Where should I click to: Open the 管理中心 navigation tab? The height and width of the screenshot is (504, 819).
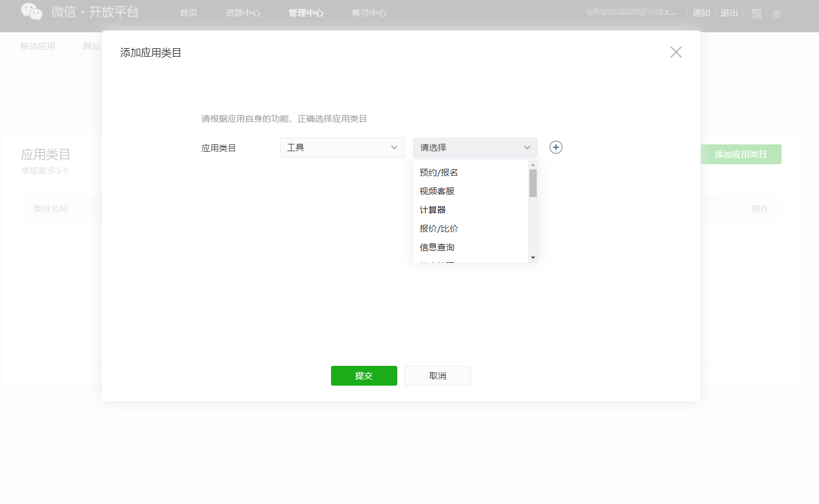tap(306, 13)
